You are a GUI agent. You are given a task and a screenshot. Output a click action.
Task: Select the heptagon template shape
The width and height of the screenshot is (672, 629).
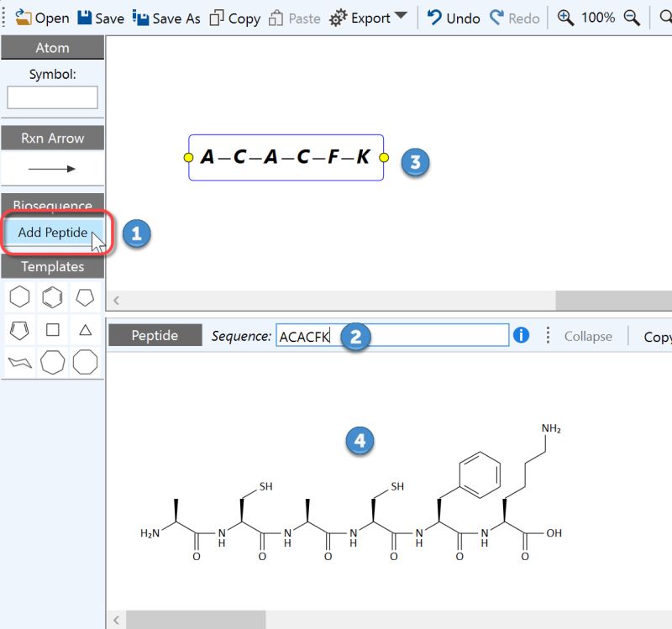point(52,362)
